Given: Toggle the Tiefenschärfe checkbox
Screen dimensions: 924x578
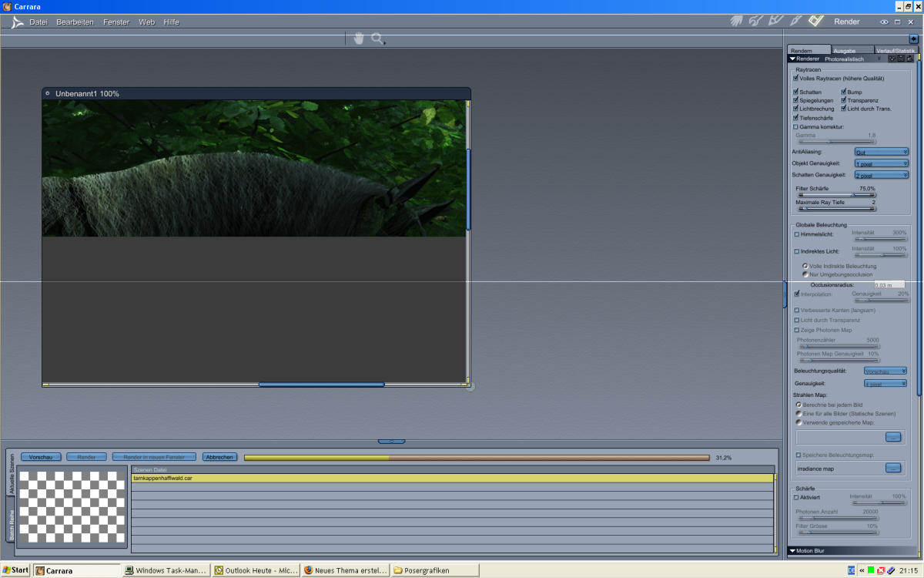Looking at the screenshot, I should 796,118.
